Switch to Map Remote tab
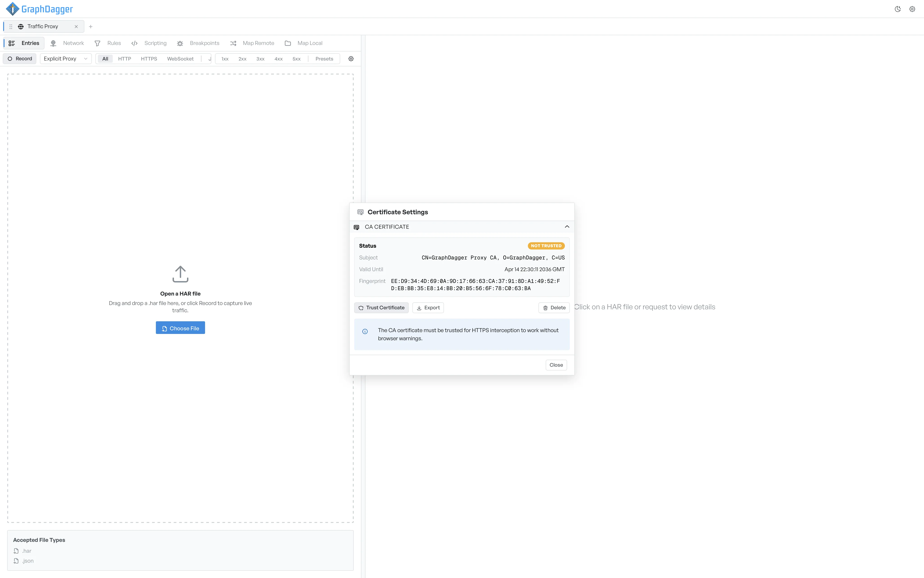This screenshot has width=924, height=578. pos(252,43)
